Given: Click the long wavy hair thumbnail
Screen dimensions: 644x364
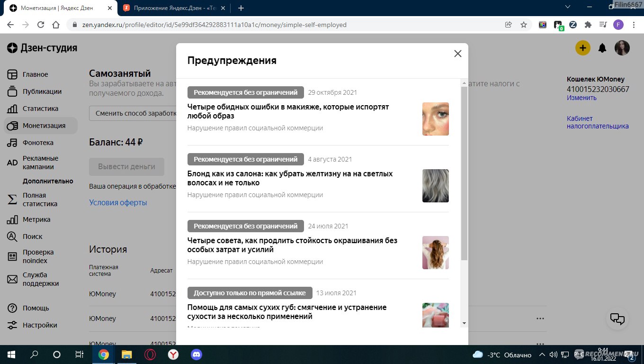Looking at the screenshot, I should click(436, 253).
